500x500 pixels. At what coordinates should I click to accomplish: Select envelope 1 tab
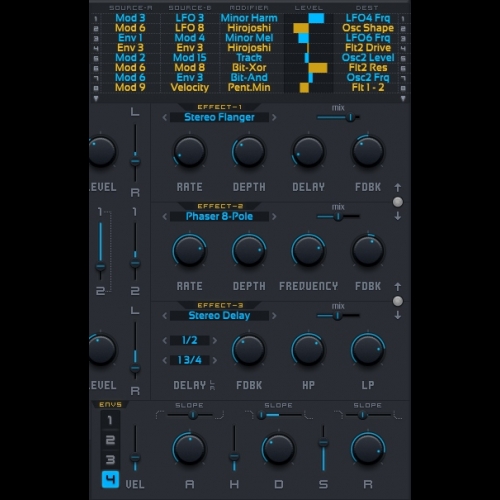[x=110, y=420]
